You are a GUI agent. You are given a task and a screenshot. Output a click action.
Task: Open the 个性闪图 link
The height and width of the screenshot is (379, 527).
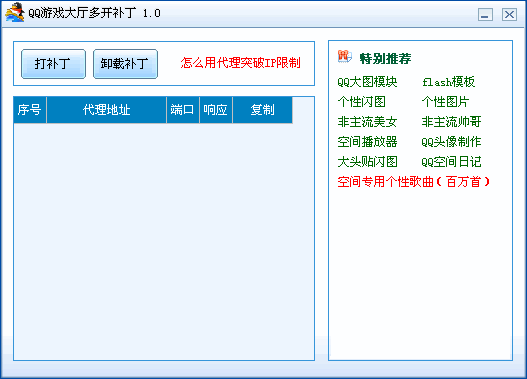pos(362,102)
